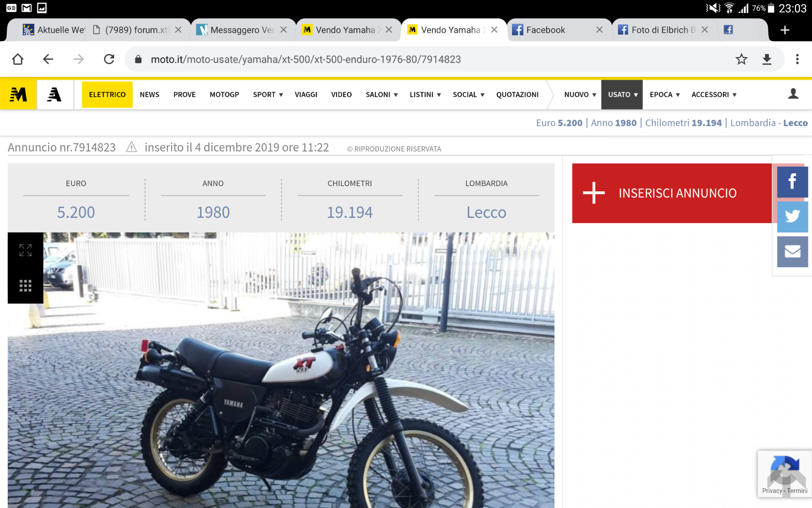This screenshot has width=812, height=508.
Task: Open the ELETTRICO section
Action: (107, 95)
